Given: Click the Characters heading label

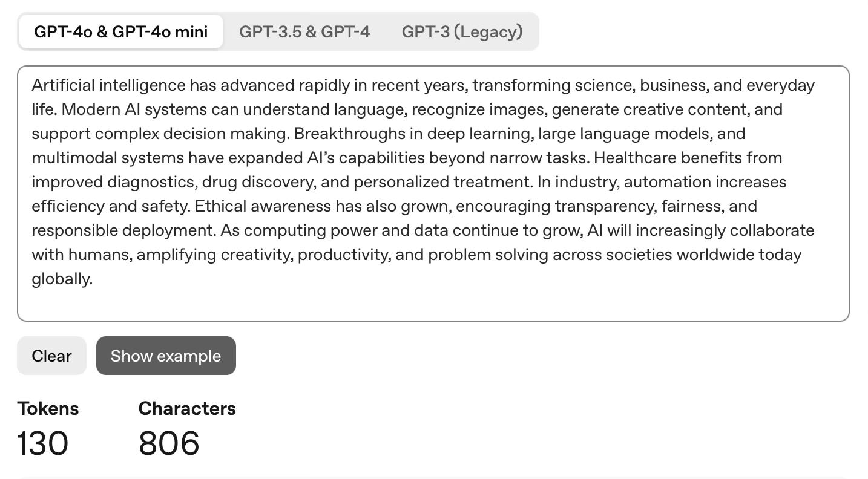Looking at the screenshot, I should pyautogui.click(x=187, y=409).
